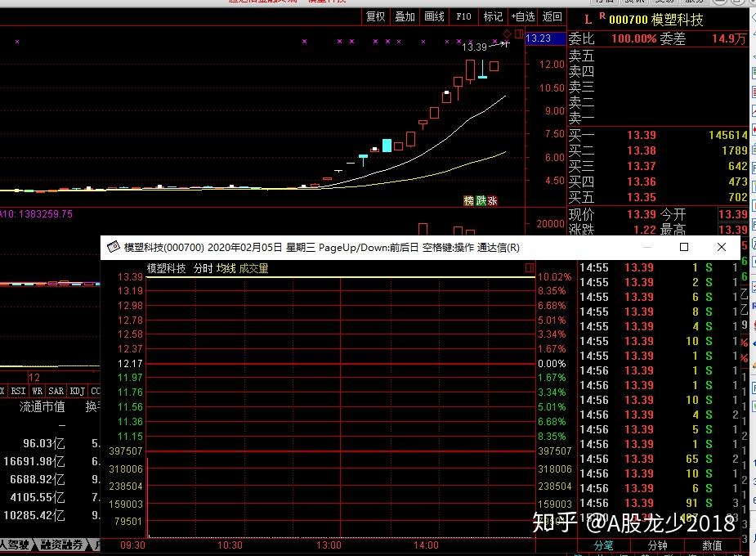Add stock to watchlist with +自选

pos(523,17)
